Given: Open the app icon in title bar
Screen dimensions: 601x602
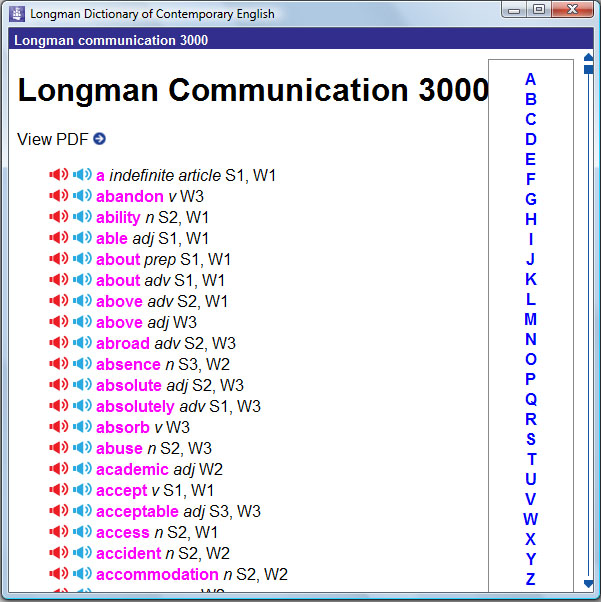Looking at the screenshot, I should point(17,14).
